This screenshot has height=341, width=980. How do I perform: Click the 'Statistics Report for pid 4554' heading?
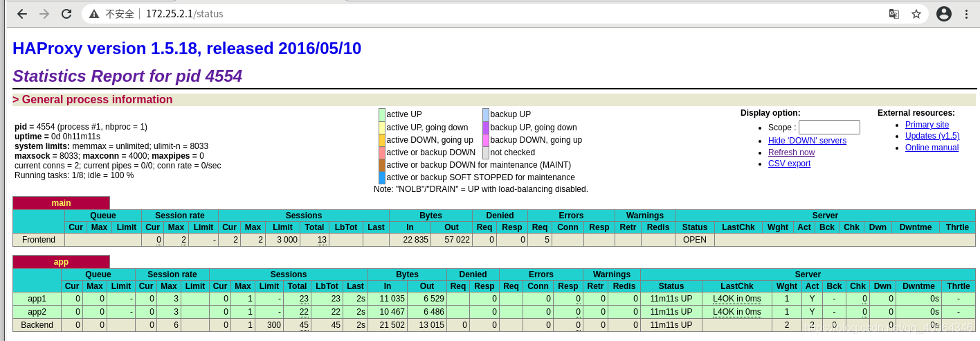pyautogui.click(x=127, y=76)
